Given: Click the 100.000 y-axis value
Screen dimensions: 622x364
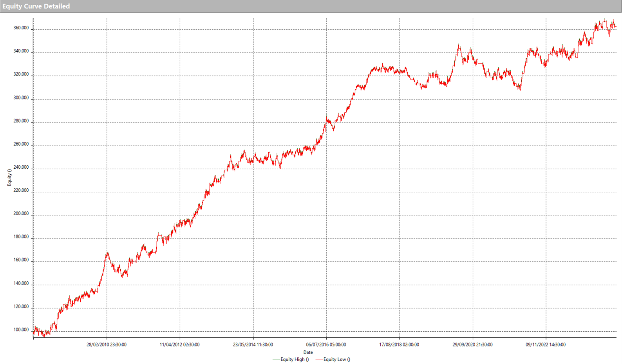Looking at the screenshot, I should pos(21,330).
